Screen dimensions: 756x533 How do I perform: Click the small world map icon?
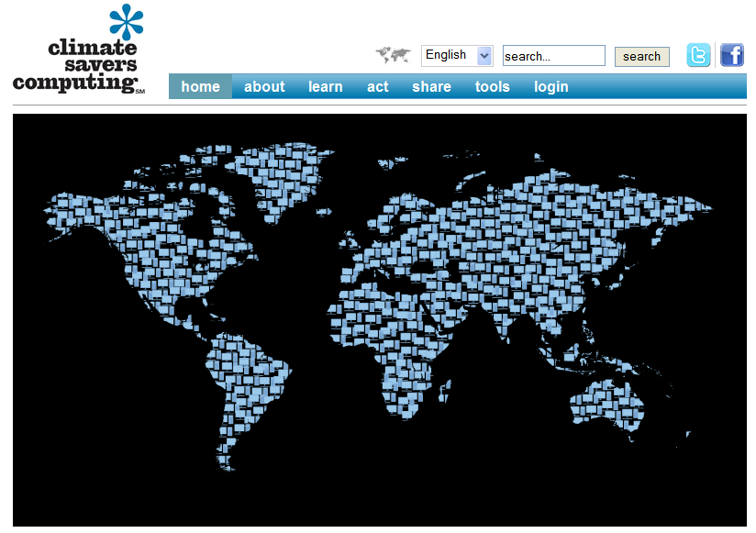(x=394, y=55)
